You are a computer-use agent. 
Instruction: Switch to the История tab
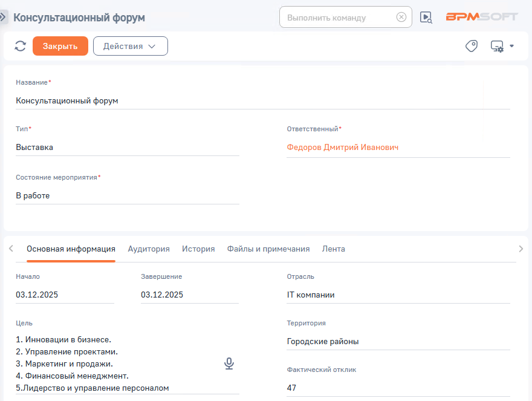198,249
